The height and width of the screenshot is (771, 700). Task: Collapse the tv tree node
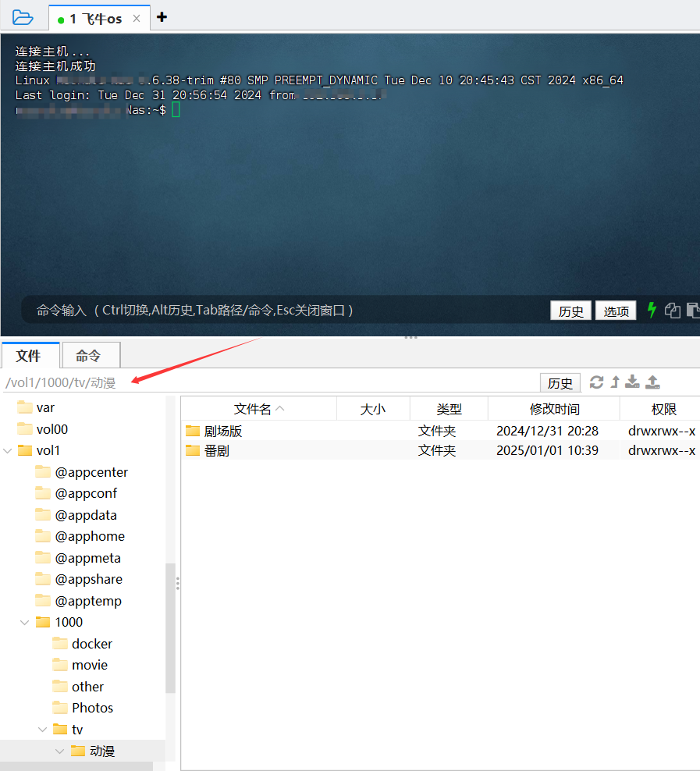[43, 729]
